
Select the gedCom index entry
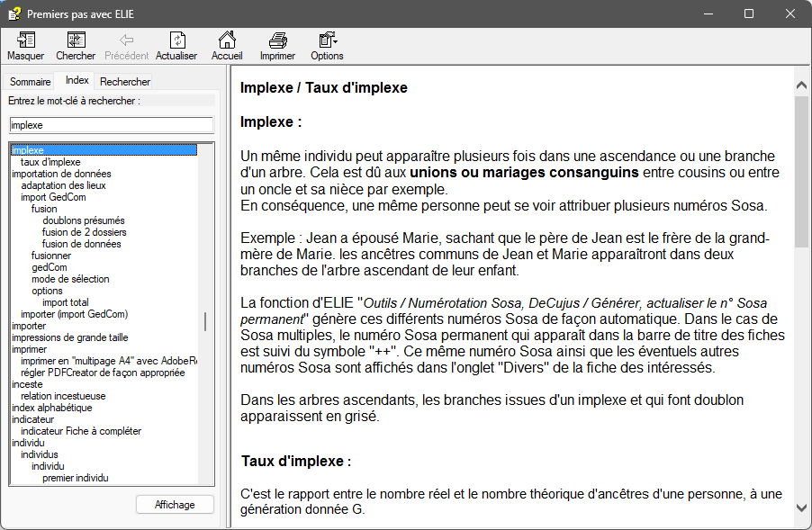point(50,267)
